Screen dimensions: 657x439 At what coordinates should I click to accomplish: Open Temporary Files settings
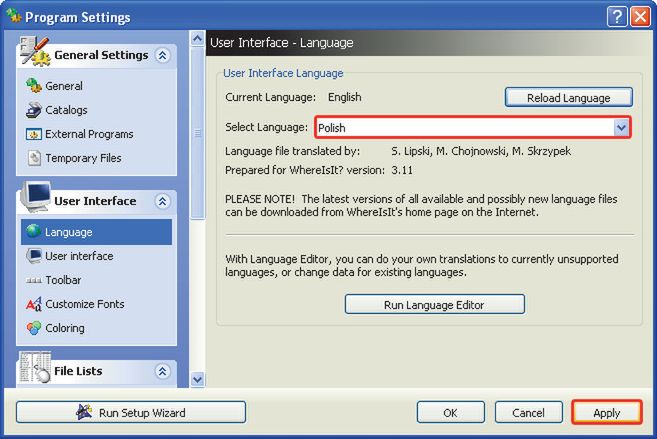pos(83,158)
